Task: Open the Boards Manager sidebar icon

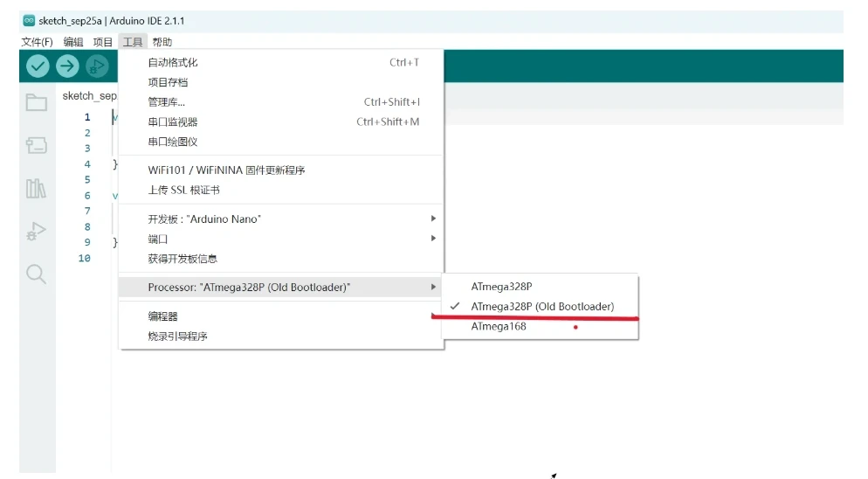Action: pos(36,145)
